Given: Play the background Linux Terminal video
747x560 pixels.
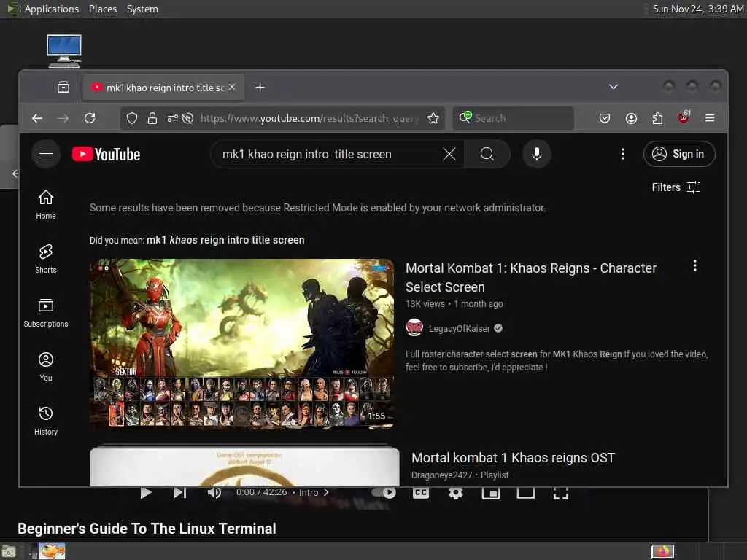Looking at the screenshot, I should coord(146,493).
